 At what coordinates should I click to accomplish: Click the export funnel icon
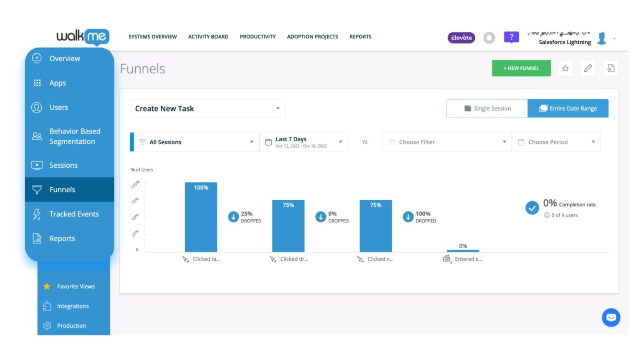611,68
